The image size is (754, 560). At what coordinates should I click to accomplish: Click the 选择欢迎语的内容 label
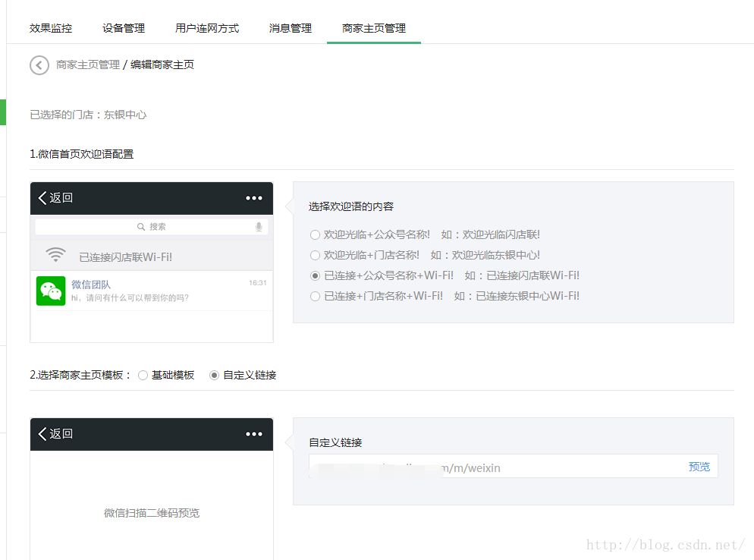[351, 207]
